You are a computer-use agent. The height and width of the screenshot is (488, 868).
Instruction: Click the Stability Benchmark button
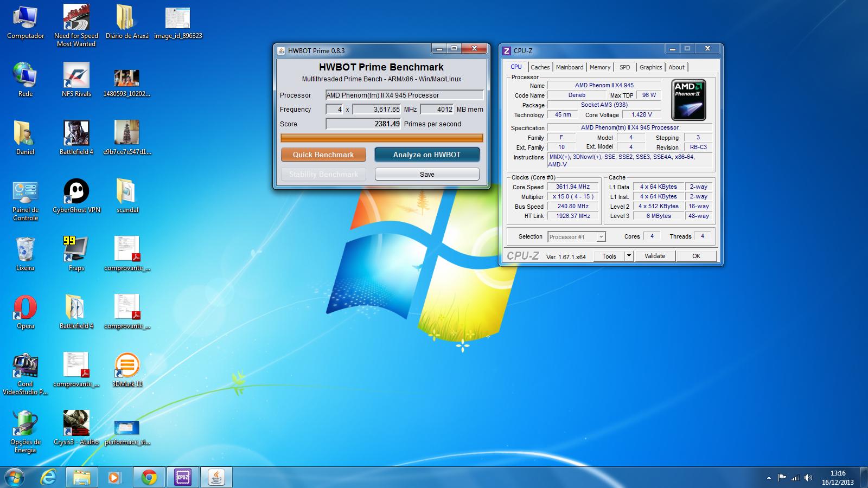point(323,174)
